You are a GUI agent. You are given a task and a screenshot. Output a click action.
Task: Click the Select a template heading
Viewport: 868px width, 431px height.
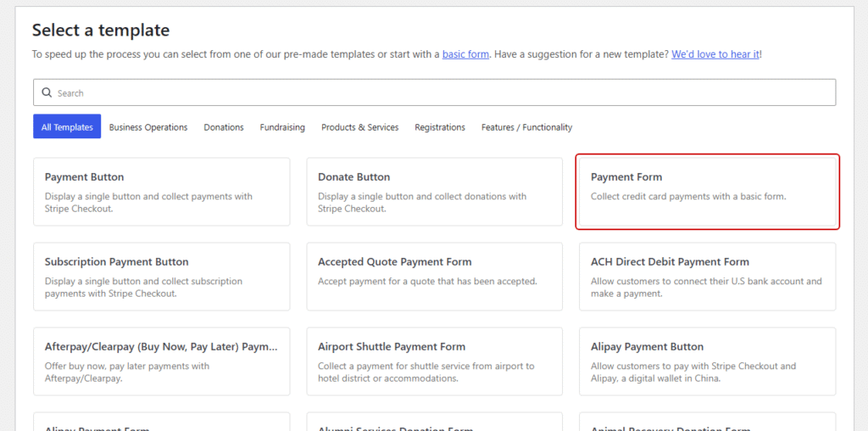(101, 30)
